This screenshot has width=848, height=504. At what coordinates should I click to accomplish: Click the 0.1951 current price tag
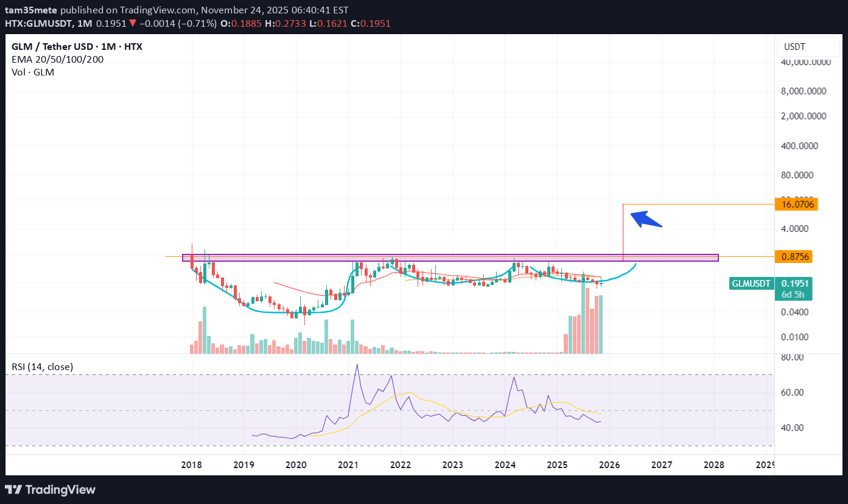tap(795, 284)
